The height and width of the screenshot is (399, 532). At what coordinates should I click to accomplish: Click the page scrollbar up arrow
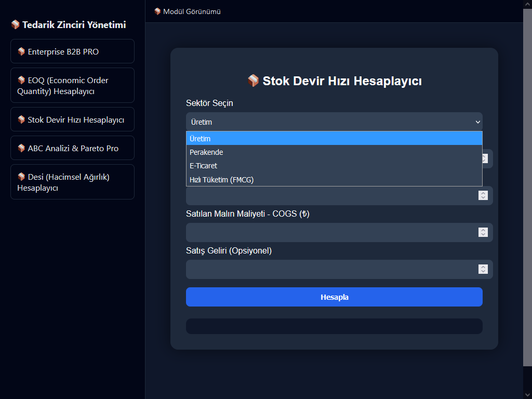pyautogui.click(x=527, y=4)
